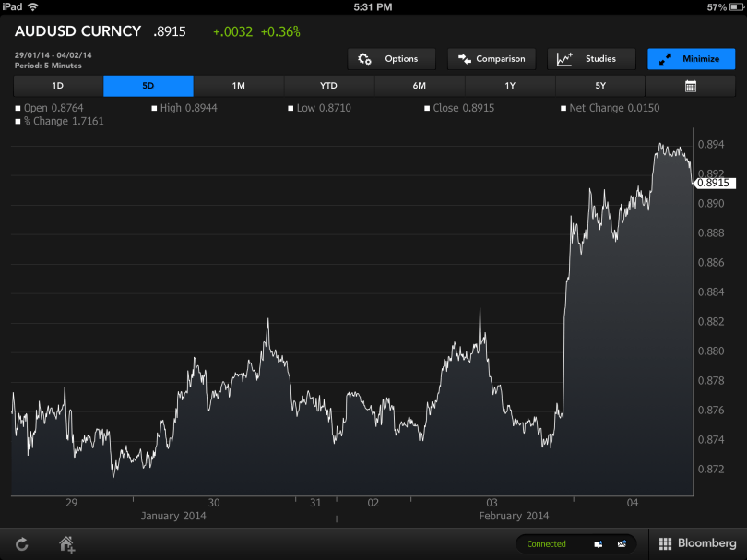
Task: Tap the 0.8915 current price label
Action: (713, 183)
